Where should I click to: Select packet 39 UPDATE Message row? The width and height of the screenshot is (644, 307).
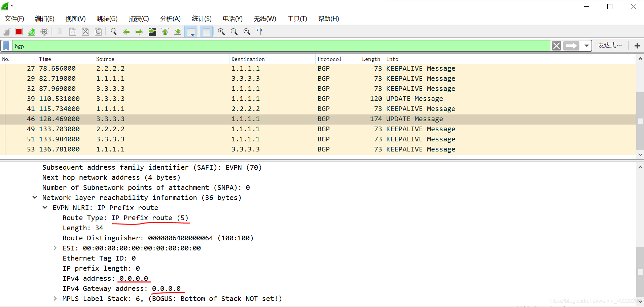pyautogui.click(x=318, y=99)
